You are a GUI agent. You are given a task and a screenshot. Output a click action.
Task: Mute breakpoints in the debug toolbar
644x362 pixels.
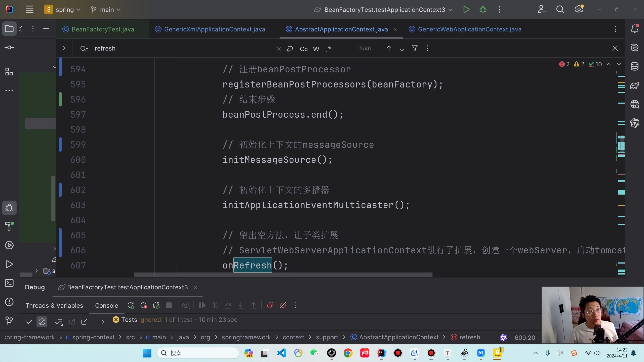click(x=283, y=305)
